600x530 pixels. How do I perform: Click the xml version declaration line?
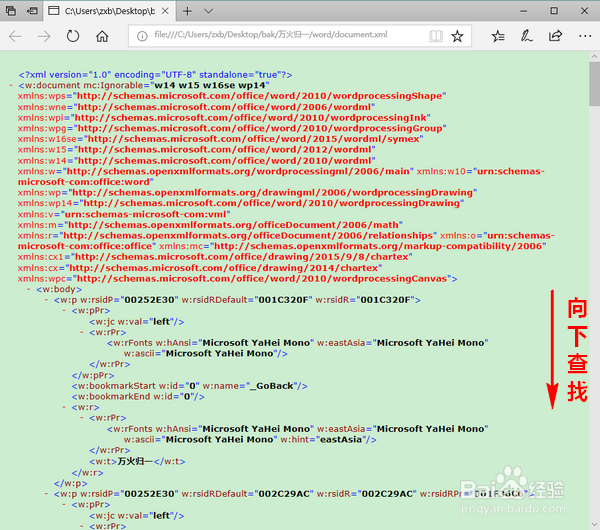pyautogui.click(x=155, y=75)
